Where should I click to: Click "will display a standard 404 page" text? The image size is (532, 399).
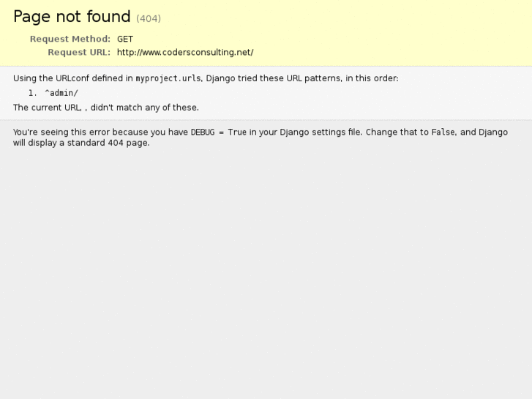click(81, 143)
